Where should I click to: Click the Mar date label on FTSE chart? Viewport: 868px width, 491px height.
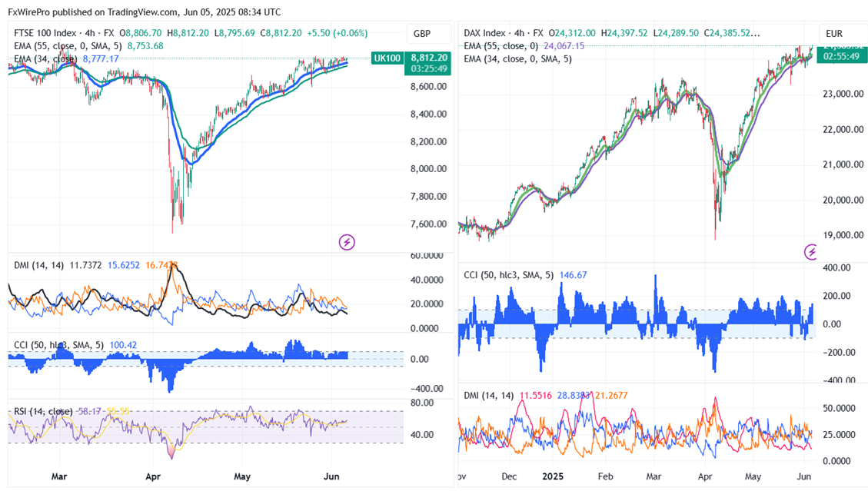59,476
